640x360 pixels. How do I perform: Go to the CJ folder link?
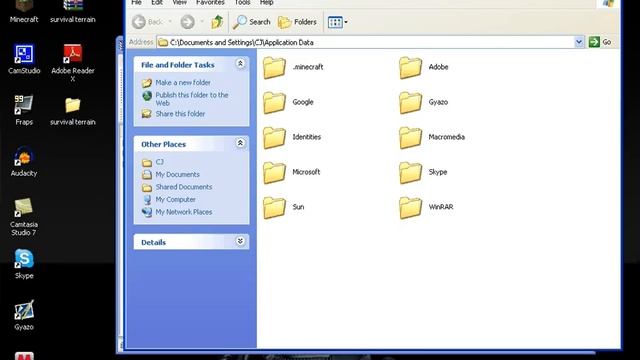tap(153, 162)
